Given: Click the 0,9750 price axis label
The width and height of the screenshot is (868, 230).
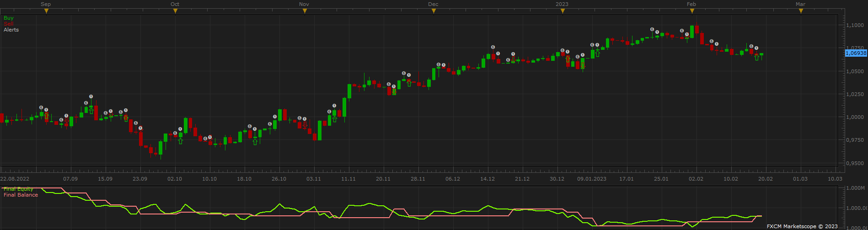Looking at the screenshot, I should point(855,140).
